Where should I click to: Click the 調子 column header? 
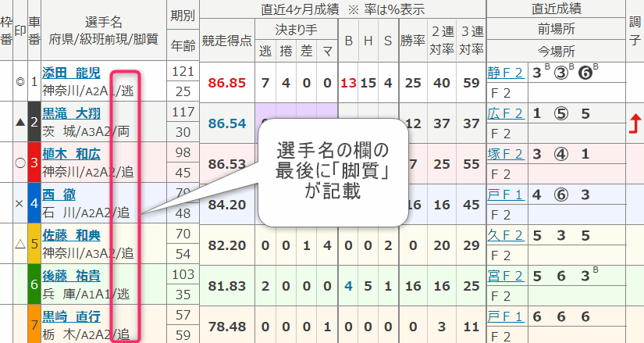(x=635, y=30)
